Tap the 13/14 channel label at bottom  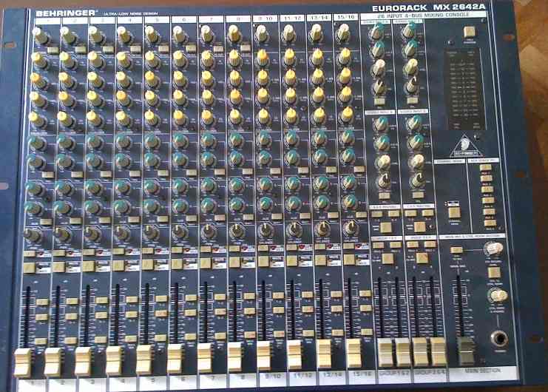point(332,374)
